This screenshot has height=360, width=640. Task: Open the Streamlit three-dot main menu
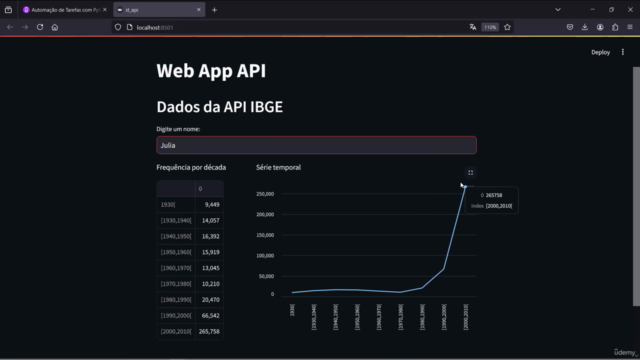coord(622,52)
